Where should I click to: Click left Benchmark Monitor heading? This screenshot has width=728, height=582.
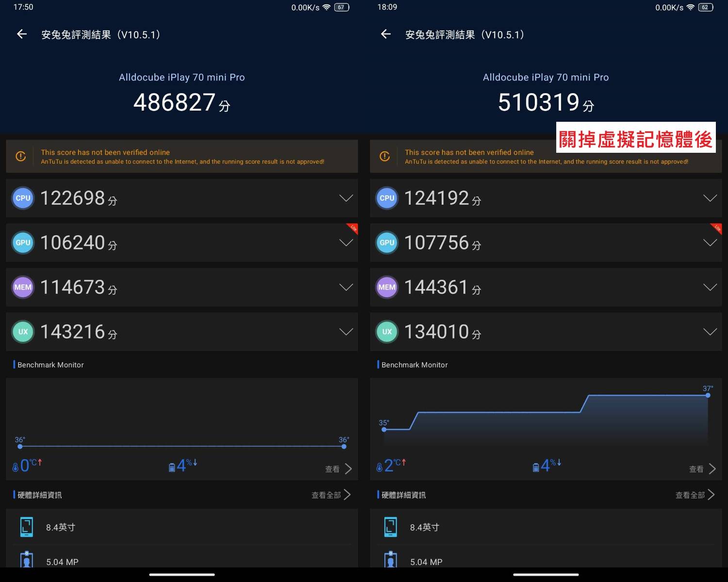tap(50, 365)
